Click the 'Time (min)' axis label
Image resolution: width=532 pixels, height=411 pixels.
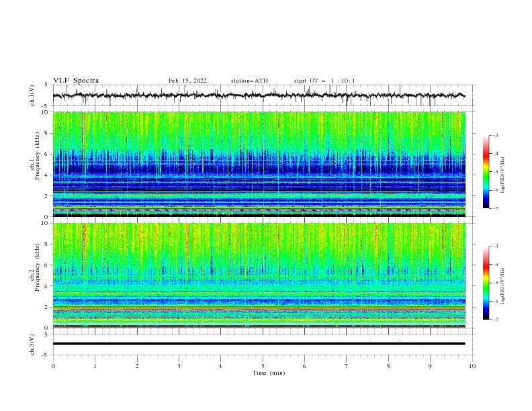point(269,373)
